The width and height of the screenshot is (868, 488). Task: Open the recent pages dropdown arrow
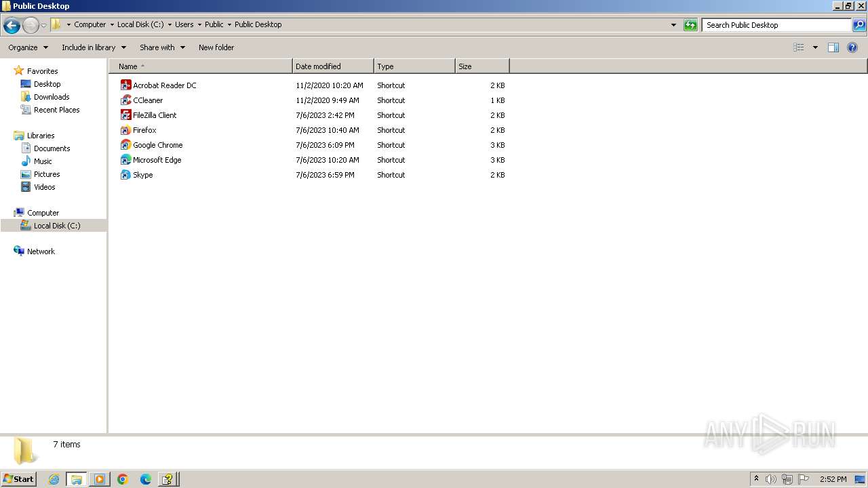(x=43, y=25)
